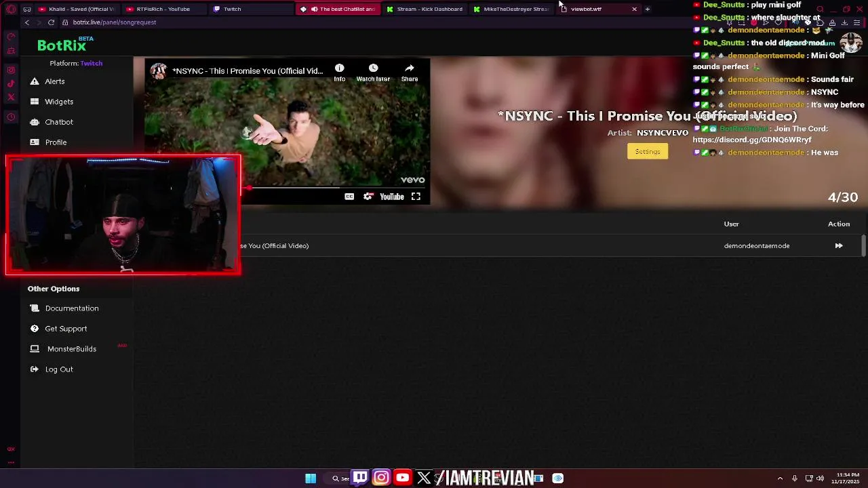The height and width of the screenshot is (488, 868).
Task: Click the discord.gg/GDNQ6WRryf link in chat
Action: click(x=752, y=140)
